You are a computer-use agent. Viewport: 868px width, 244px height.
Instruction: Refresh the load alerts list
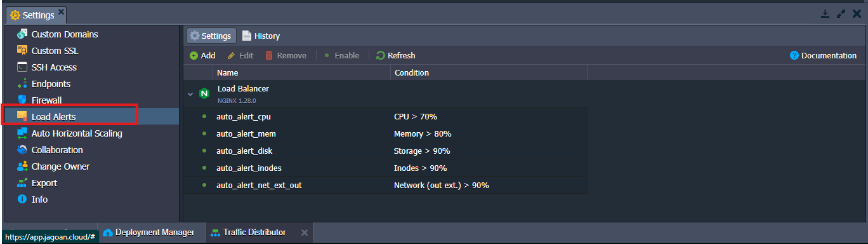tap(395, 56)
